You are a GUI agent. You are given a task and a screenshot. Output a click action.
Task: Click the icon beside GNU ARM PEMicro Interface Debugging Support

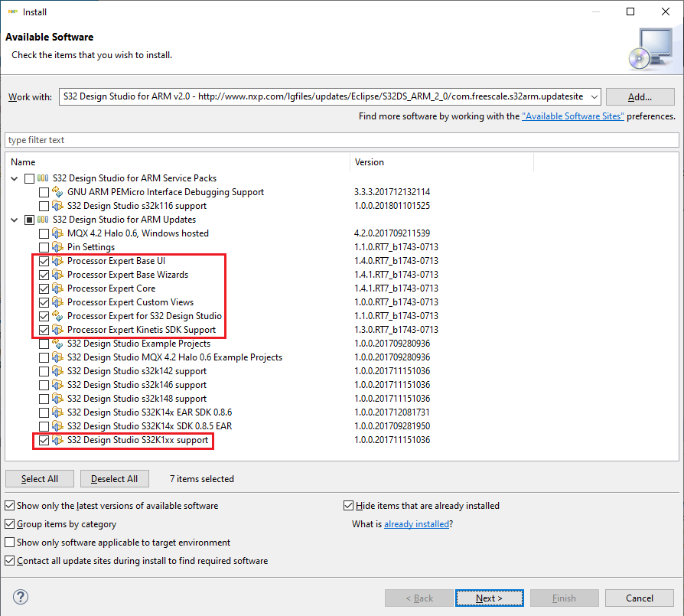click(x=57, y=192)
